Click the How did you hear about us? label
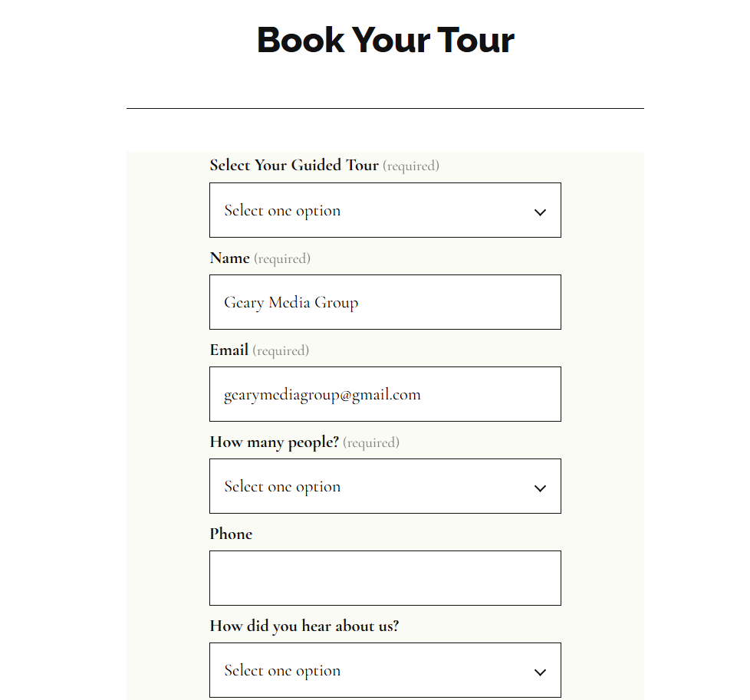The width and height of the screenshot is (750, 700). pos(304,626)
